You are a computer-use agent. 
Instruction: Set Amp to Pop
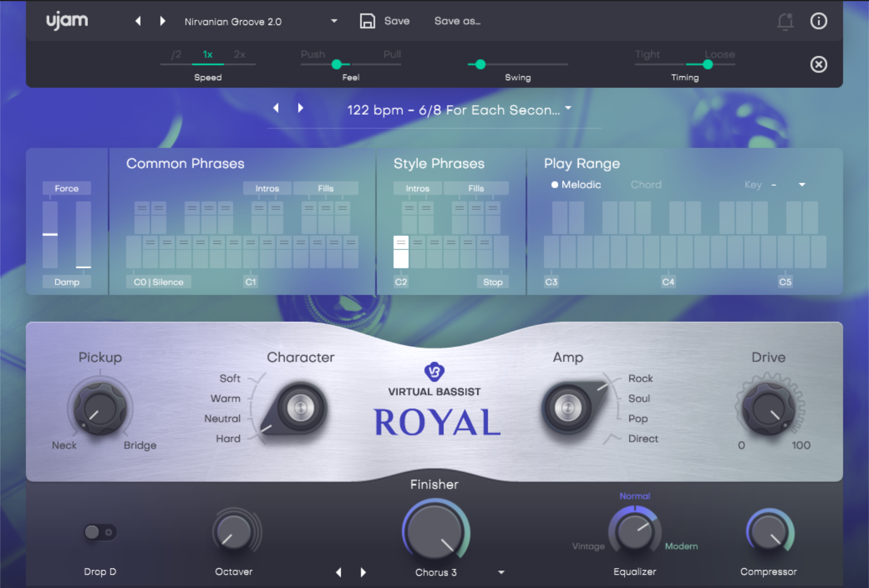coord(638,419)
